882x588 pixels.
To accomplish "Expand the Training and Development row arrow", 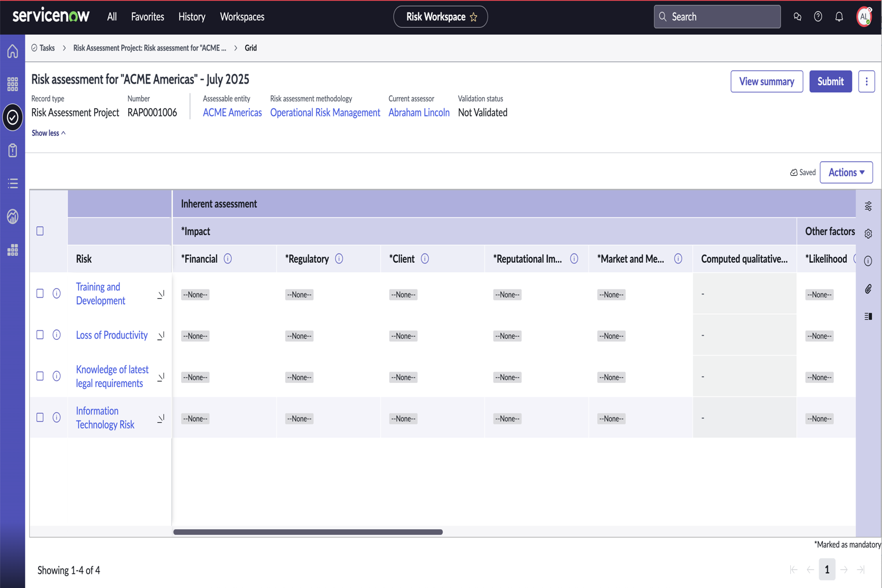I will (x=161, y=295).
